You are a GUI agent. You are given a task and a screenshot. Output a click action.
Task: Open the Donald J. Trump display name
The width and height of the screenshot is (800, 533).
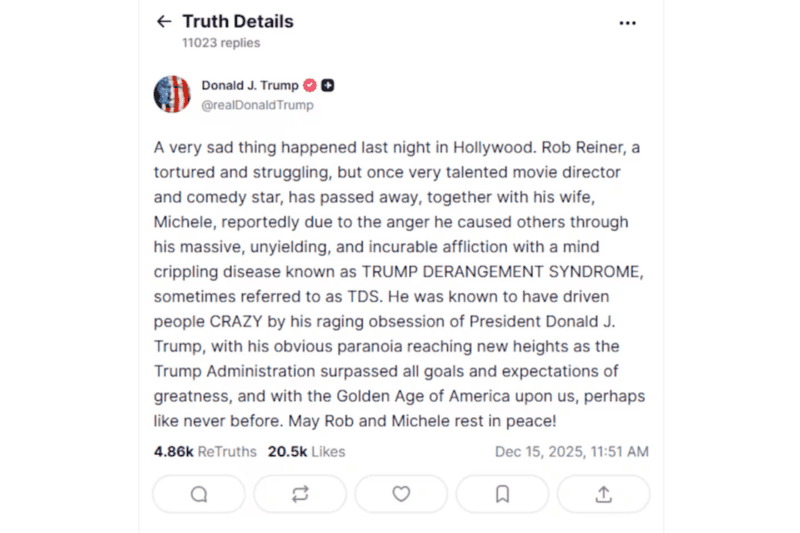pos(250,86)
